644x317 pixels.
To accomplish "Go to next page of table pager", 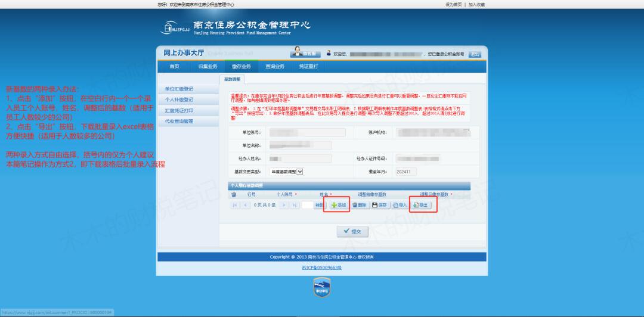I will pyautogui.click(x=284, y=205).
